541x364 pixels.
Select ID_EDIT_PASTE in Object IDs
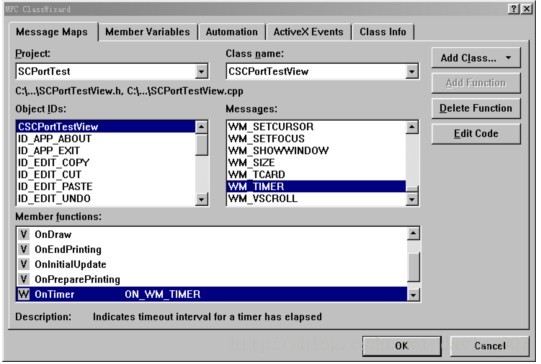click(106, 187)
